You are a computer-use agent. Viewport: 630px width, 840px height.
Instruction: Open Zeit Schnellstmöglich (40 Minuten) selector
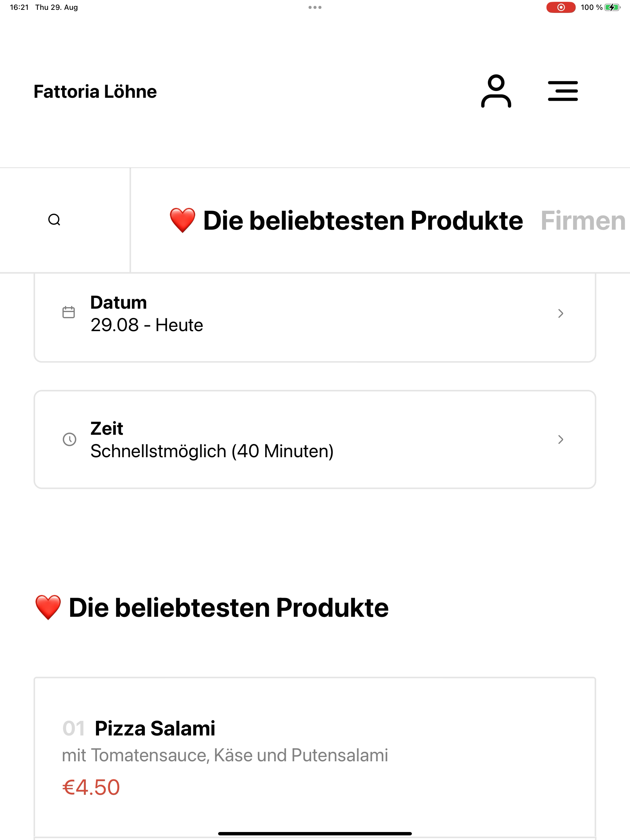pyautogui.click(x=315, y=439)
